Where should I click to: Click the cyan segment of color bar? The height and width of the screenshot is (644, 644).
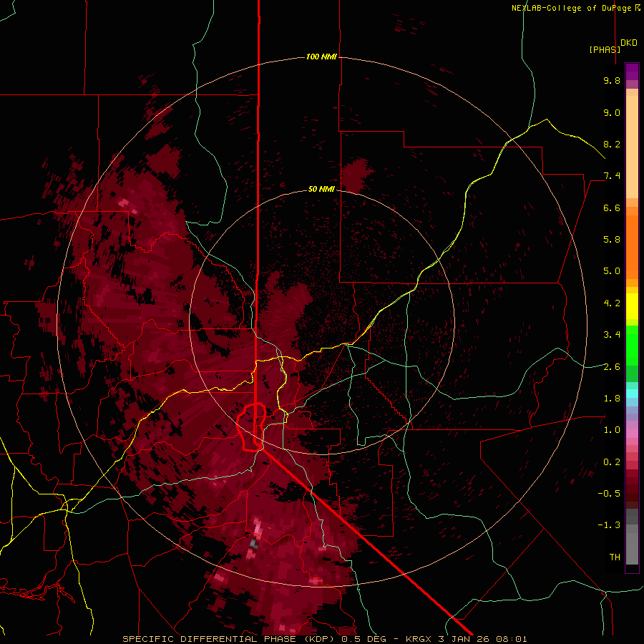(x=632, y=394)
